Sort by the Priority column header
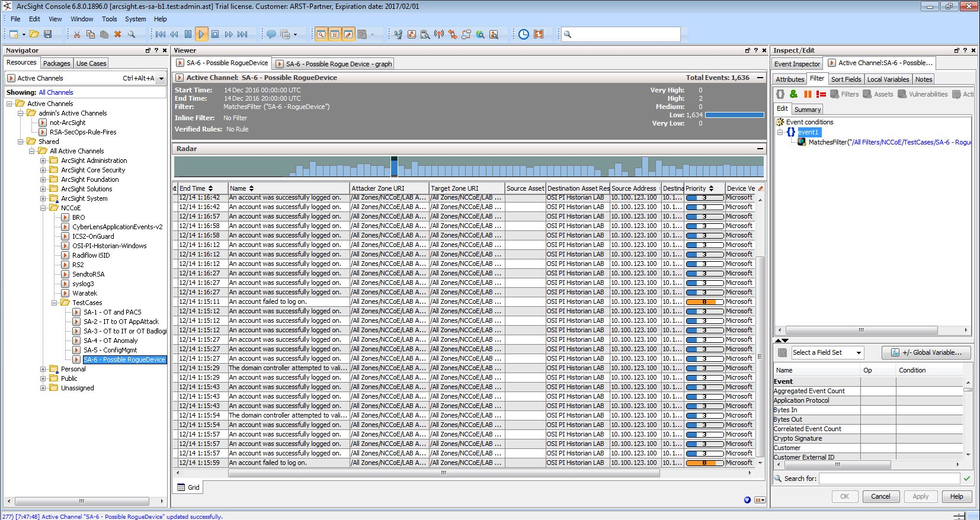The width and height of the screenshot is (980, 520). pos(704,188)
